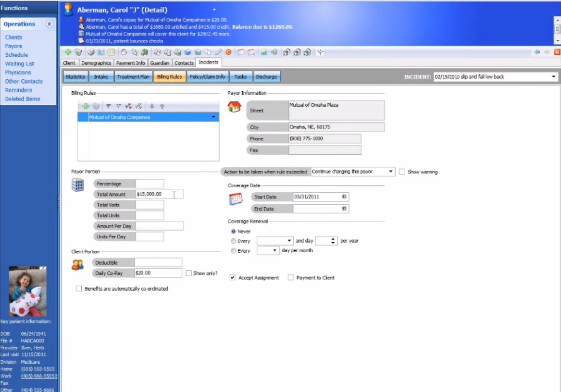The height and width of the screenshot is (392, 561).
Task: Open the Start Date calendar picker icon
Action: pos(344,196)
